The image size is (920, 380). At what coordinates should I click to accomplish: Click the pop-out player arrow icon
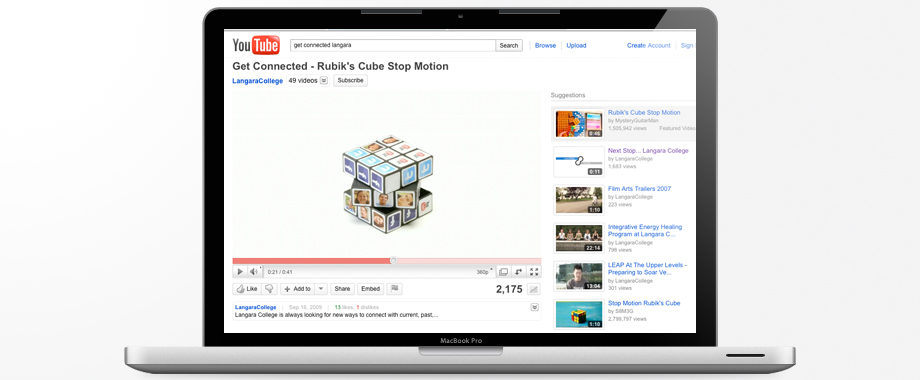[x=519, y=272]
